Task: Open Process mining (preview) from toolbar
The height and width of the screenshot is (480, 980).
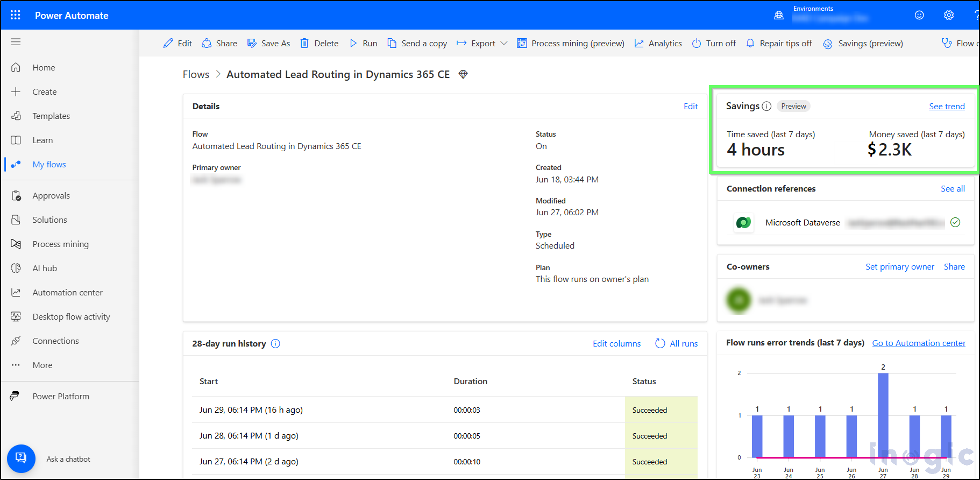Action: pos(571,43)
